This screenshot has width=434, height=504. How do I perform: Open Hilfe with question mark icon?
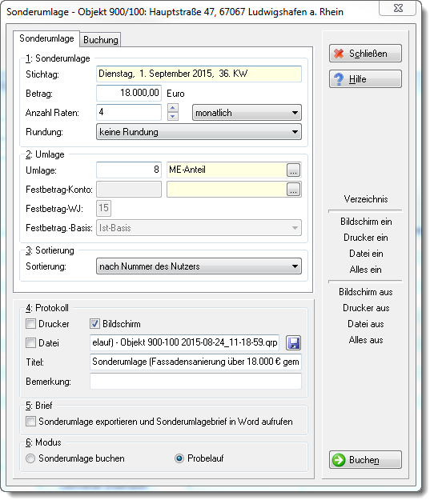click(x=365, y=79)
